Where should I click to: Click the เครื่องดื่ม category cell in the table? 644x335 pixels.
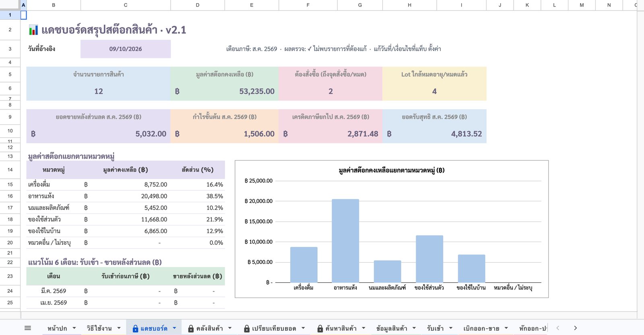click(54, 184)
